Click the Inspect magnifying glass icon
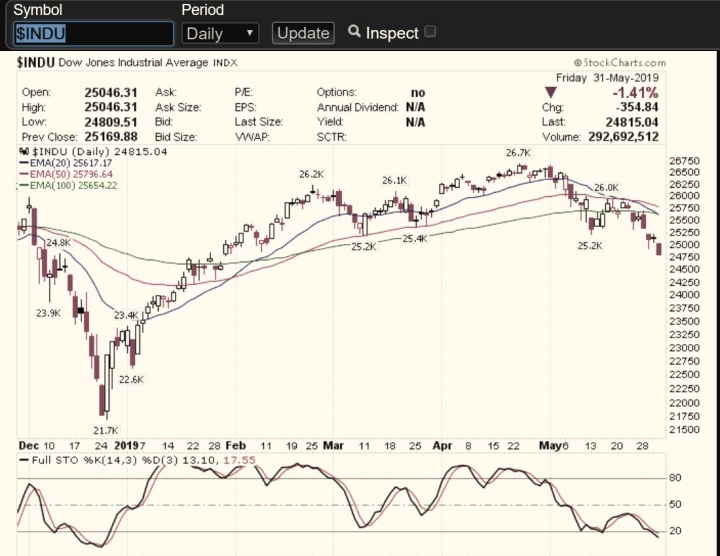The width and height of the screenshot is (720, 556). point(354,31)
